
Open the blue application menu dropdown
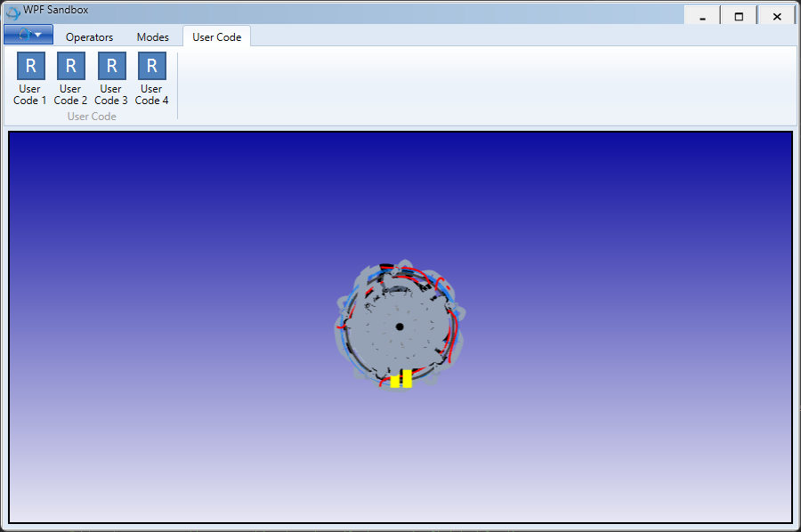[x=28, y=35]
